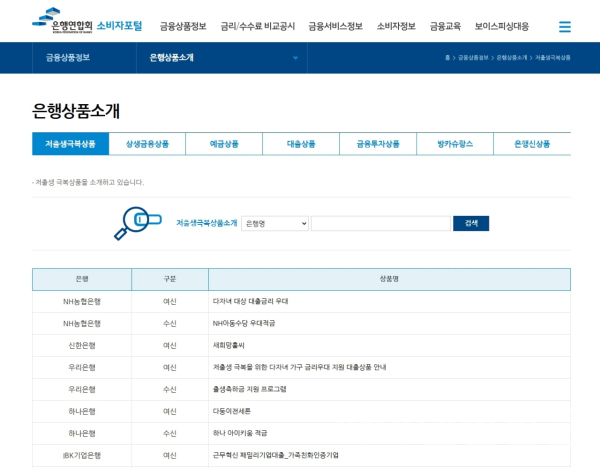Screen dimensions: 600x468
Task: Click 금융상품정보 in blue navigation bar
Action: [68, 58]
